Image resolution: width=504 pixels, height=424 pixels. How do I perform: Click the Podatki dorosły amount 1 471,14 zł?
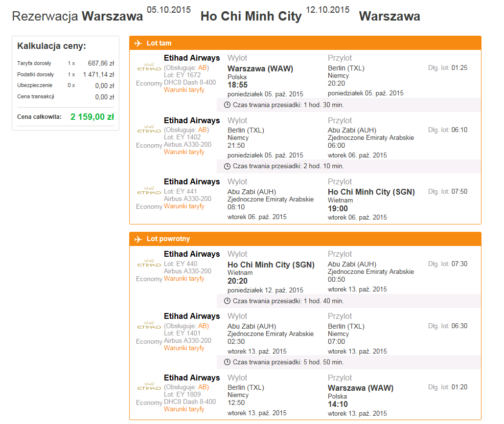click(x=98, y=74)
